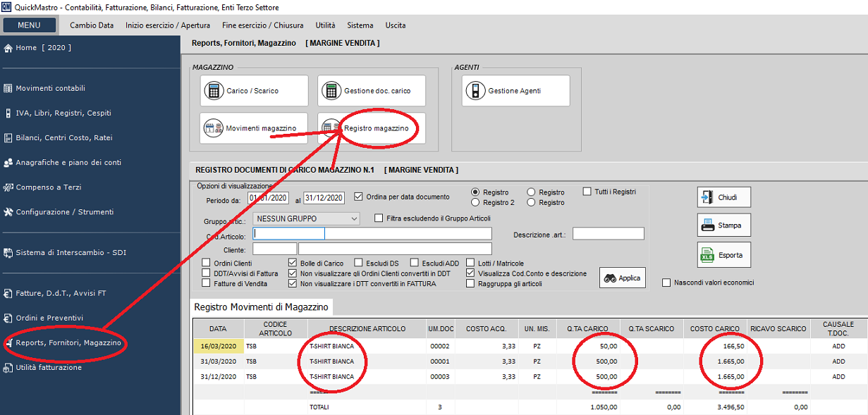Click the Chiudi button
The width and height of the screenshot is (868, 415).
coord(724,197)
